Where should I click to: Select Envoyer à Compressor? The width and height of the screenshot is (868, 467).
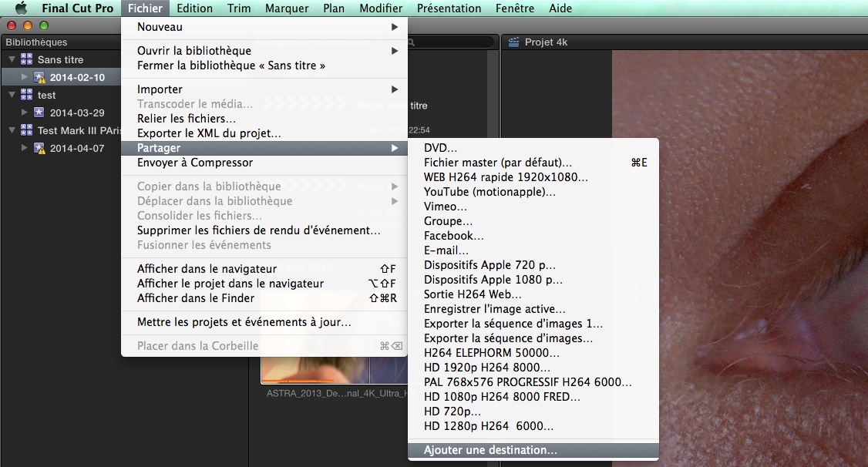click(195, 163)
